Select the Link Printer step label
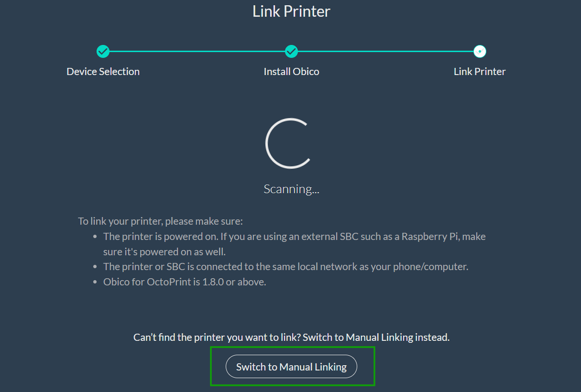 [x=479, y=72]
